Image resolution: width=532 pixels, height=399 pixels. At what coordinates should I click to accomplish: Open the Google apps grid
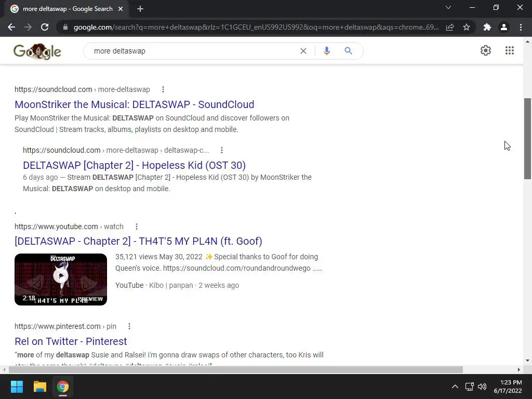point(509,50)
